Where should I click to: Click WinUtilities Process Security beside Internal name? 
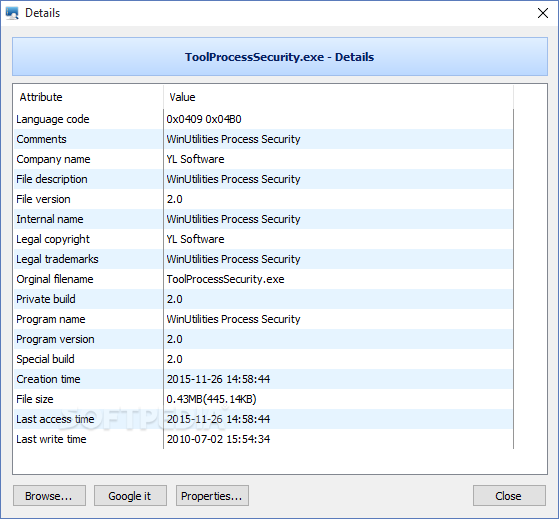click(x=233, y=219)
